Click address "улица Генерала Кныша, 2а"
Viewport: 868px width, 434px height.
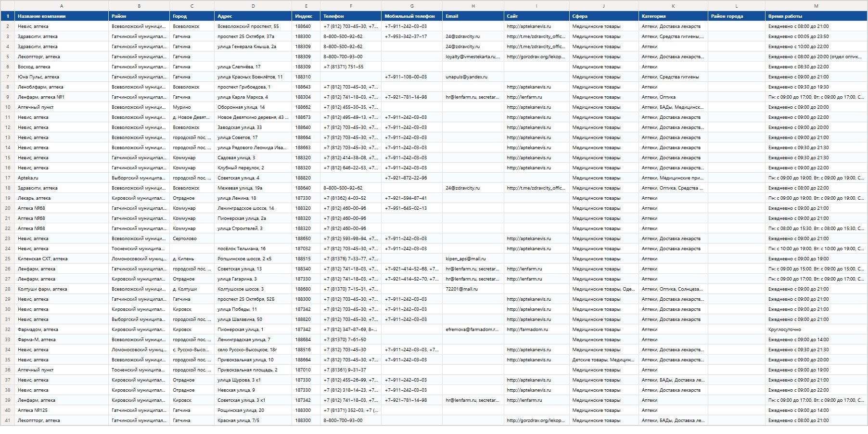[x=253, y=47]
